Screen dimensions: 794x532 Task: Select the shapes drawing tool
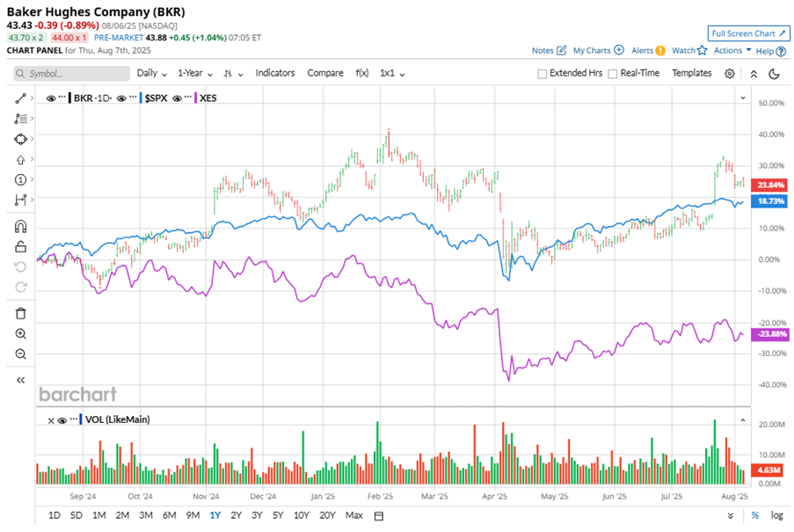(x=20, y=139)
